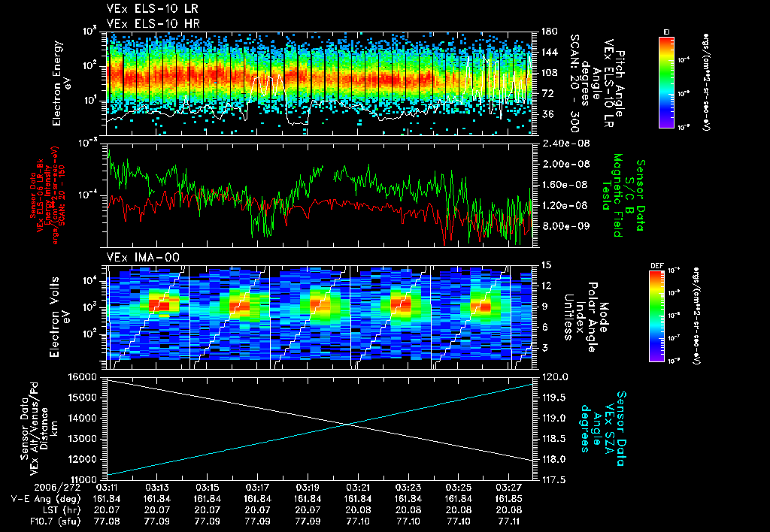Click the pitch angle tick 36
The width and height of the screenshot is (770, 532).
click(x=547, y=114)
